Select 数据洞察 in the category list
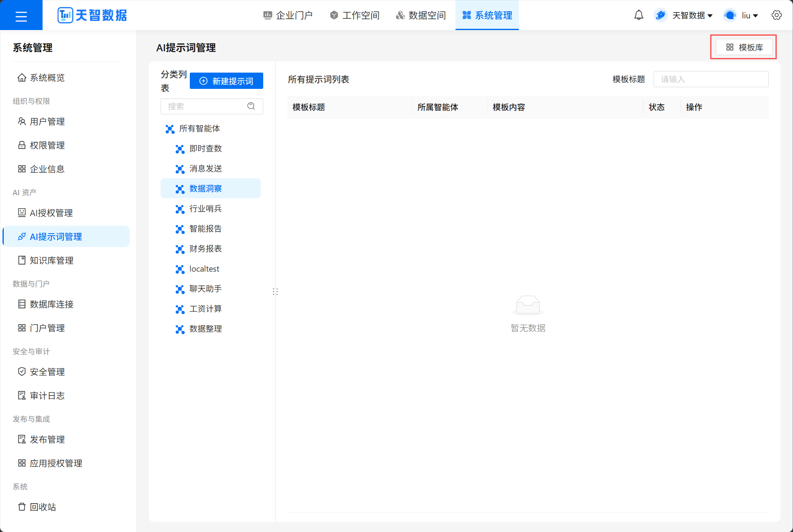Viewport: 793px width, 532px height. click(x=211, y=189)
